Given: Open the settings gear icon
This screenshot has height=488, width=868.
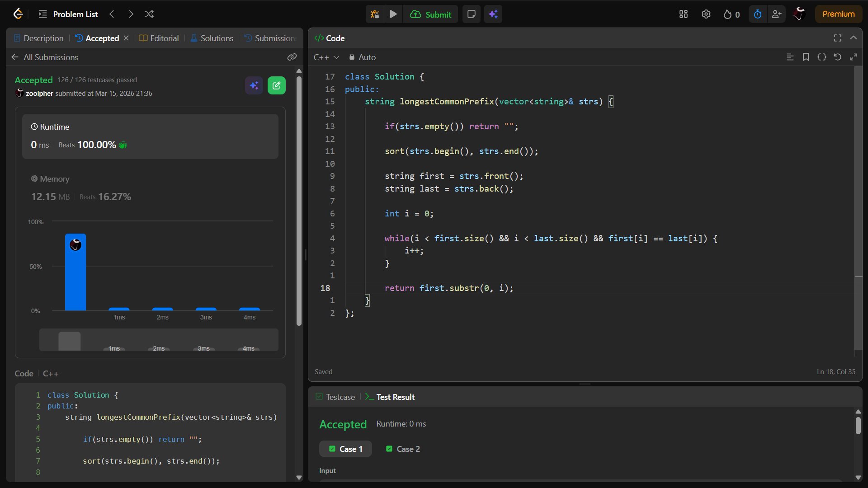Looking at the screenshot, I should point(706,14).
